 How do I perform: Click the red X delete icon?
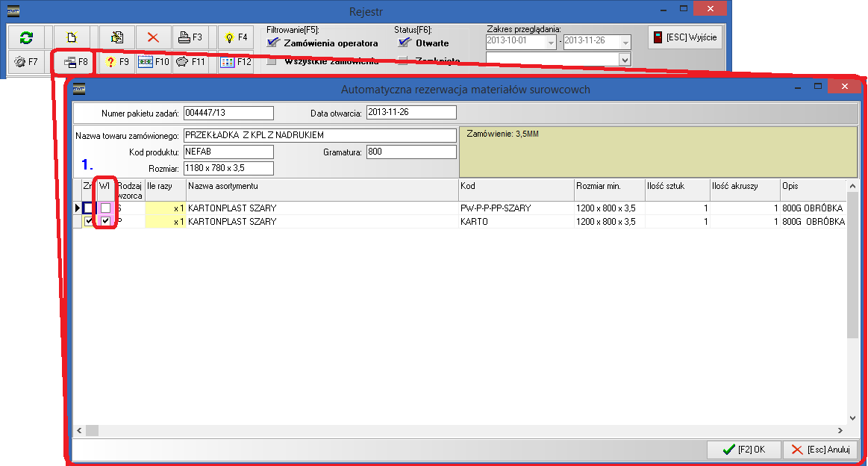pos(152,37)
